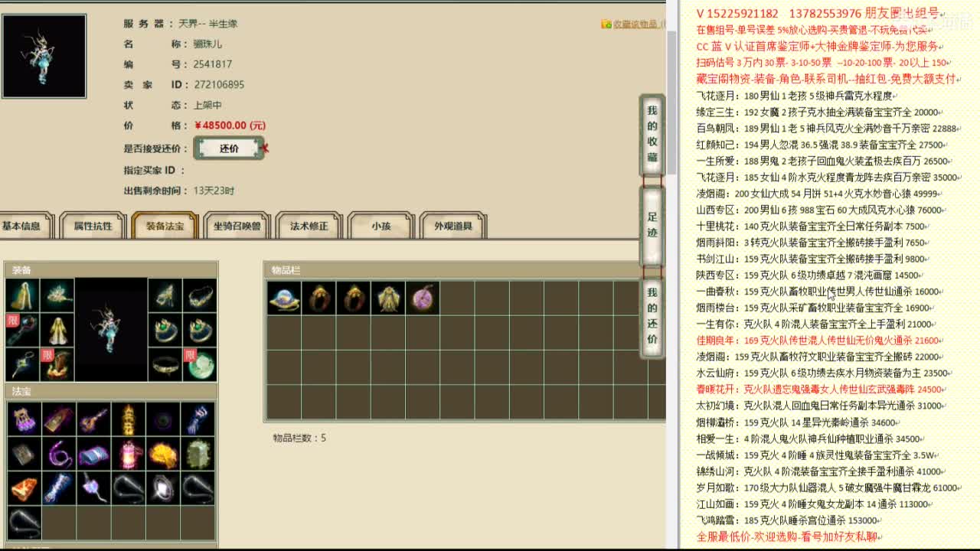Inspect the purple round orb in 物品栏
Screen dimensions: 980x551
coord(423,298)
